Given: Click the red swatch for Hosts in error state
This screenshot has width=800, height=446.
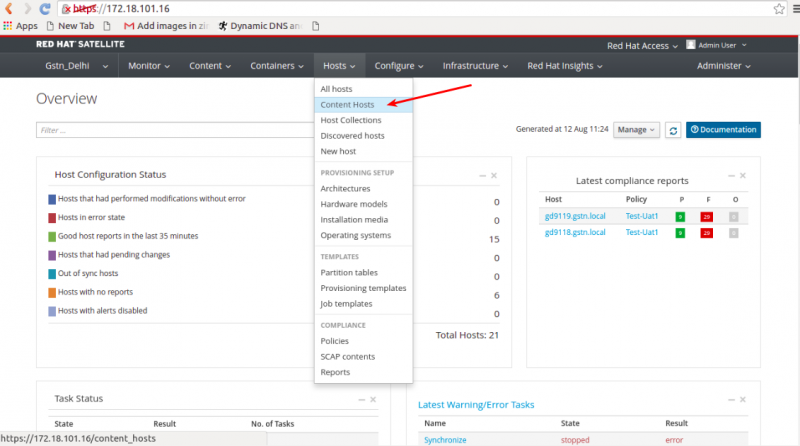Looking at the screenshot, I should point(52,218).
